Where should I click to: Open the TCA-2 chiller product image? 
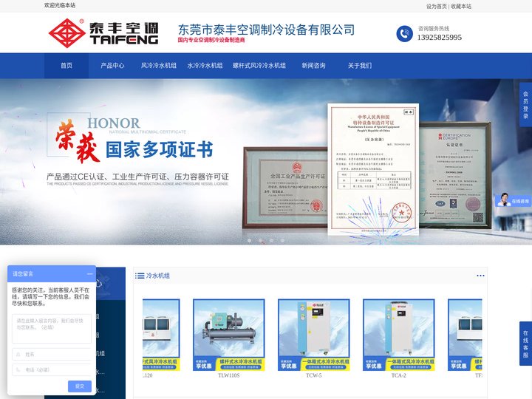coord(399,335)
